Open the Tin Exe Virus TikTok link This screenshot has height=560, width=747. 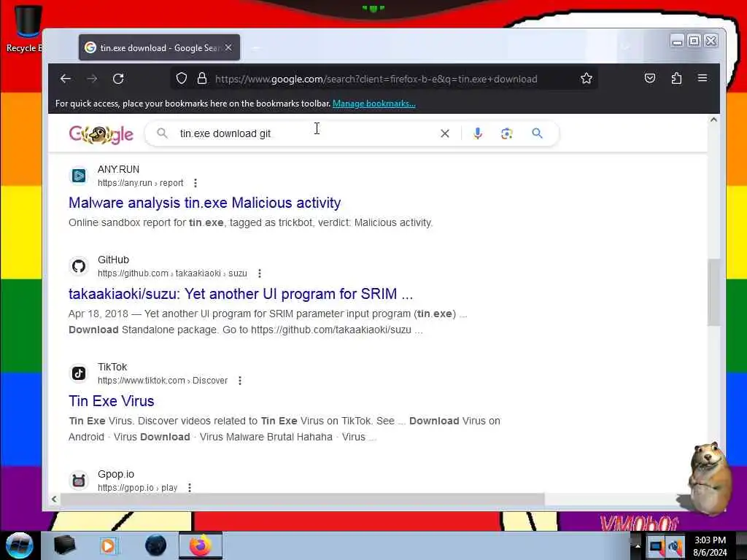pyautogui.click(x=112, y=401)
